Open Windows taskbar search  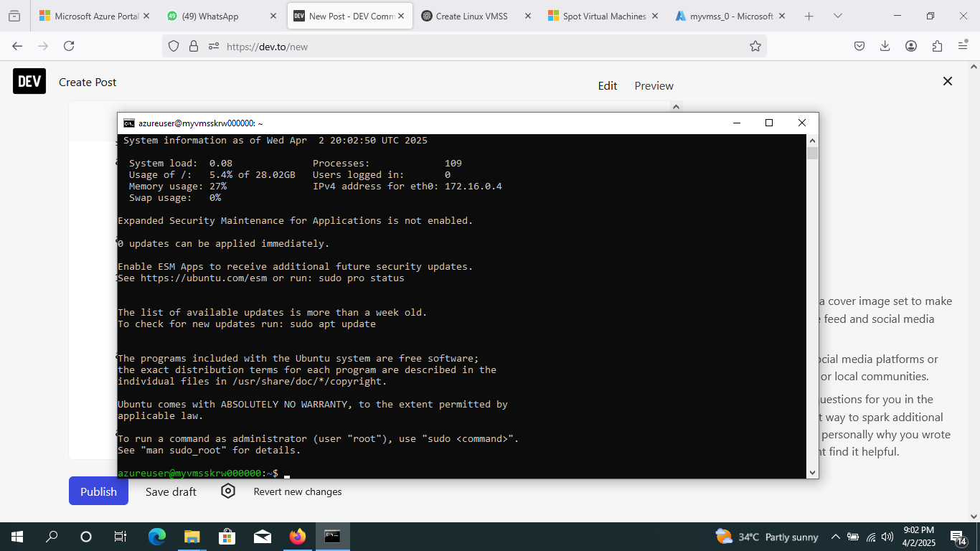point(52,536)
